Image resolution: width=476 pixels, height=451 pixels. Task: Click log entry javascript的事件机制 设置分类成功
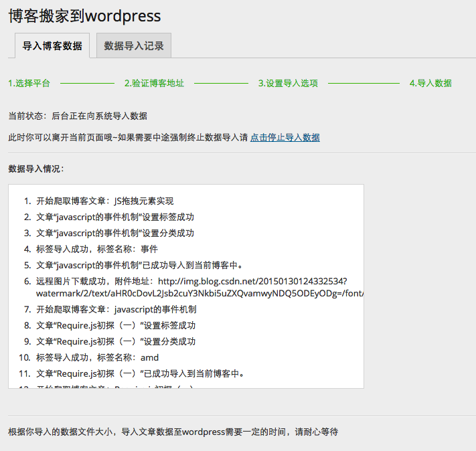(115, 233)
